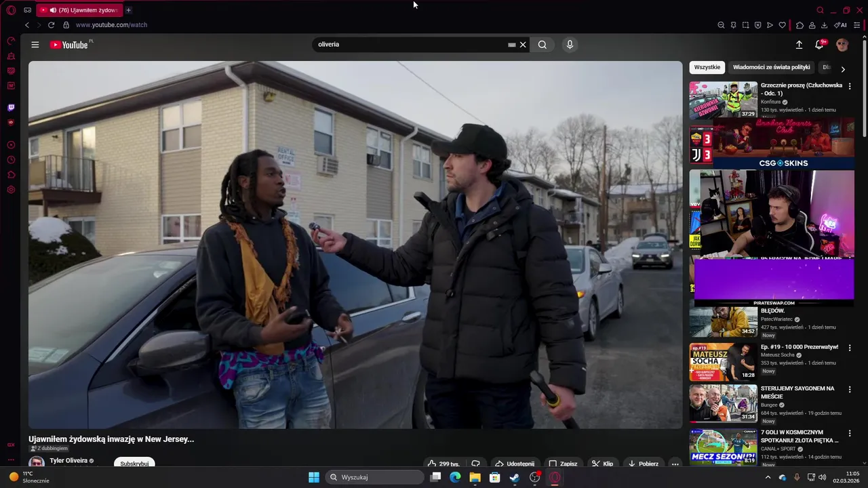Screen dimensions: 868x488
Task: Open Easy Setup sliders icon
Action: 857,25
